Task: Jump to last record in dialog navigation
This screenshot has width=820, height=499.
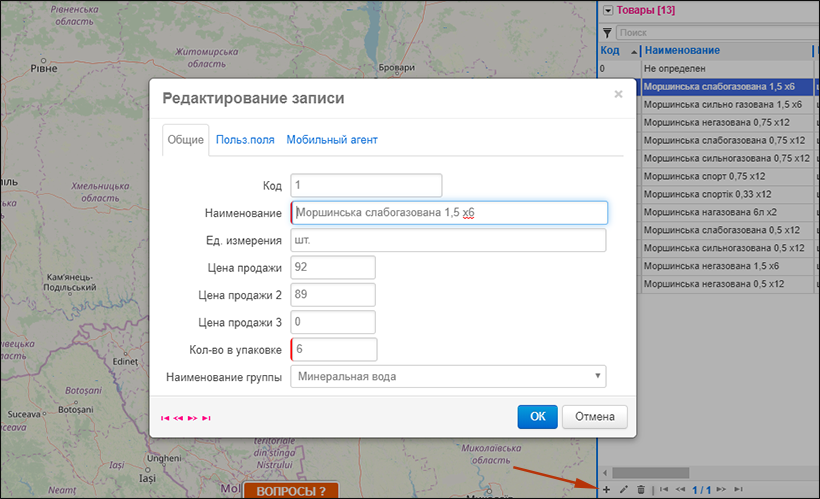Action: [x=206, y=418]
